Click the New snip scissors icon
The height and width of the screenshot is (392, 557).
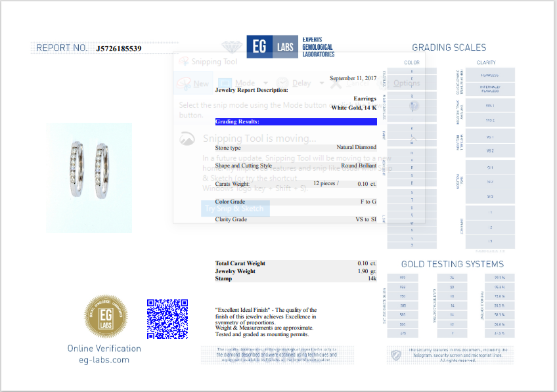coord(184,84)
